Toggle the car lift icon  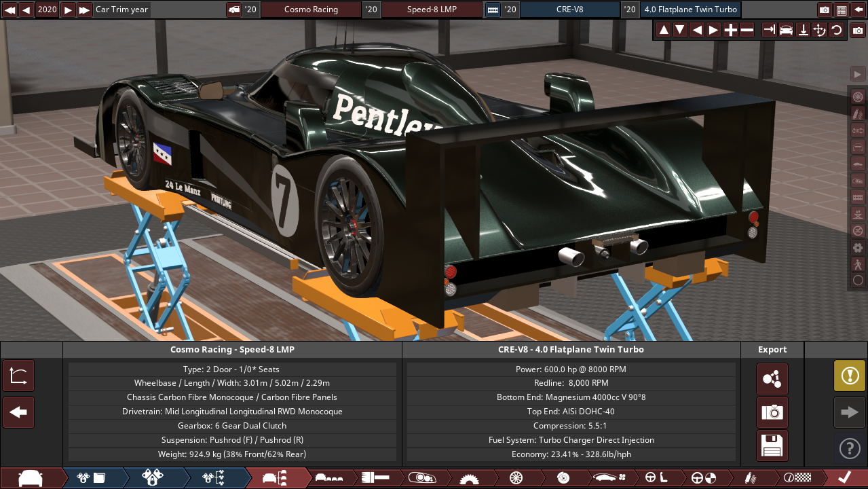(x=858, y=214)
